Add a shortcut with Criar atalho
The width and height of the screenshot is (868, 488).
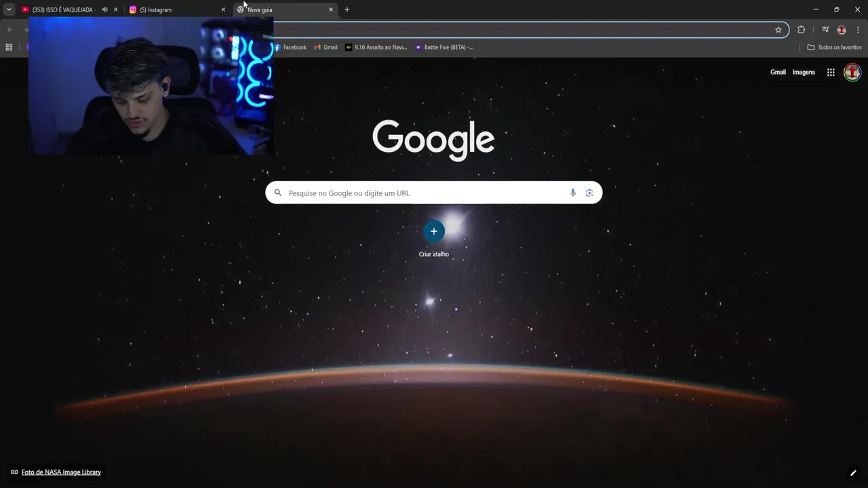click(x=434, y=239)
